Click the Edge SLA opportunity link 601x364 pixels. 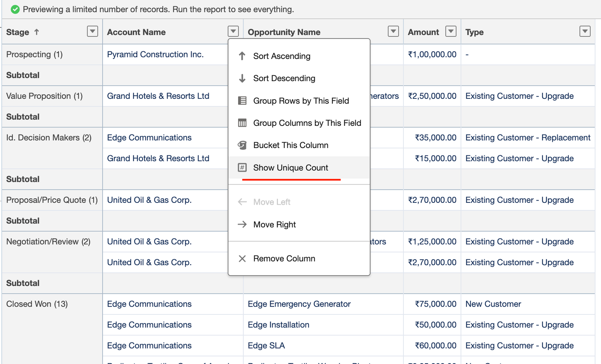266,346
